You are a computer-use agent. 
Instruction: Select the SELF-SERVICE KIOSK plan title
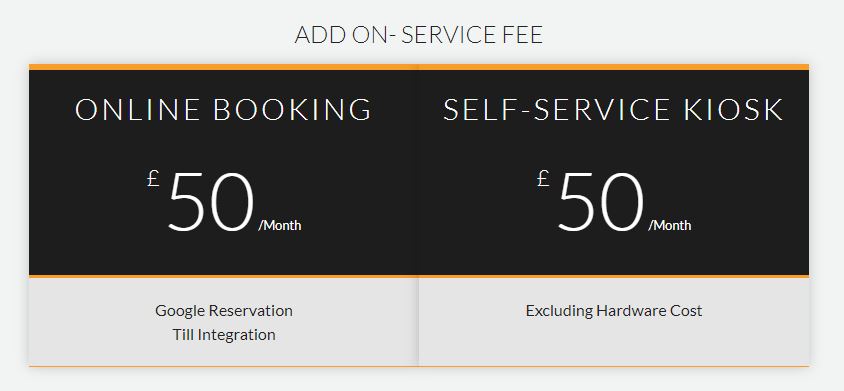click(x=614, y=109)
